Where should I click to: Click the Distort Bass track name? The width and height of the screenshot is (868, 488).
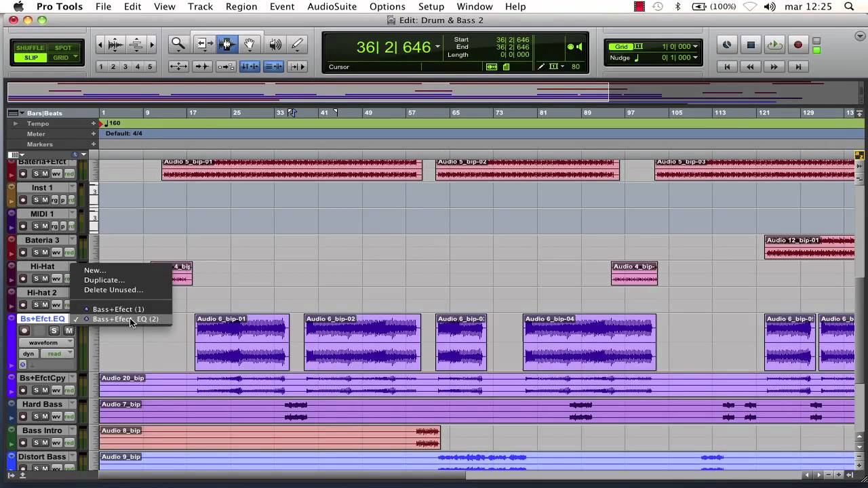click(x=42, y=457)
